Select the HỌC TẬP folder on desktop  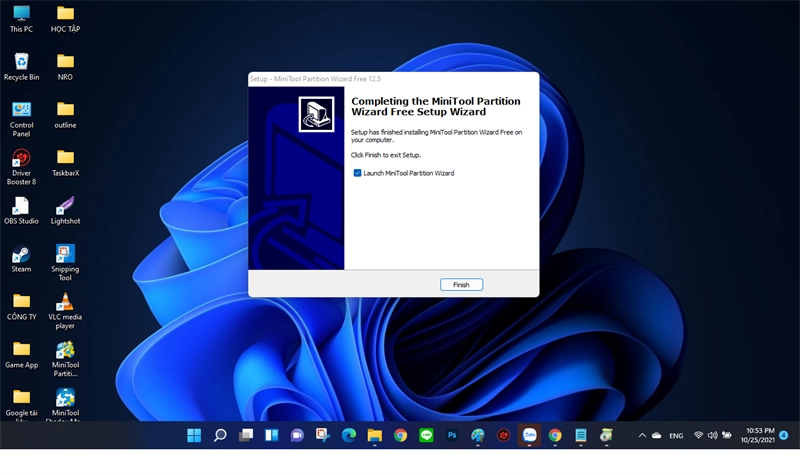65,19
